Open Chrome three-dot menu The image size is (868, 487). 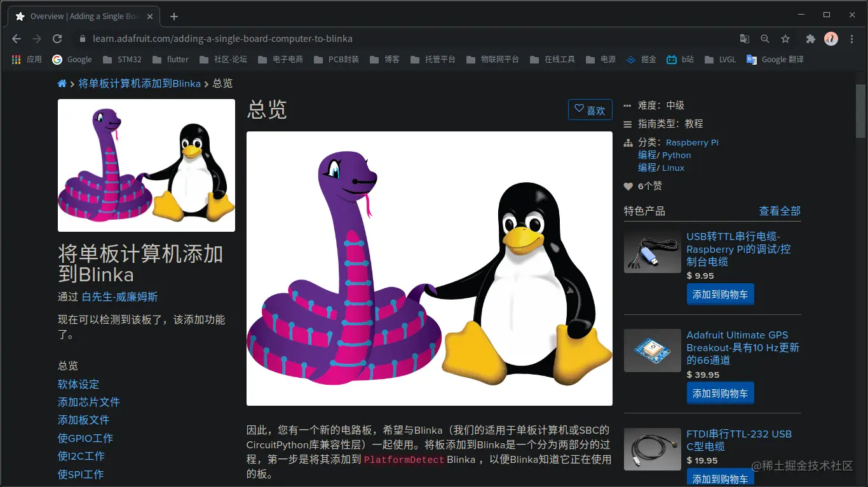click(x=852, y=39)
